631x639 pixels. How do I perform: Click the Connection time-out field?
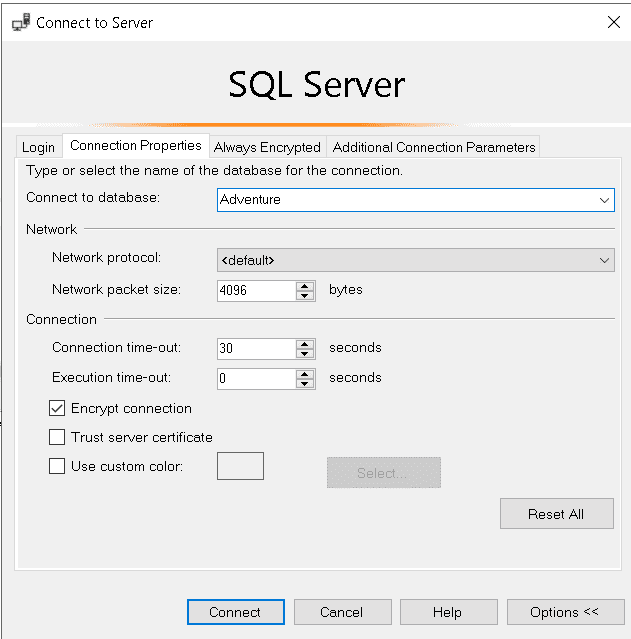coord(256,348)
